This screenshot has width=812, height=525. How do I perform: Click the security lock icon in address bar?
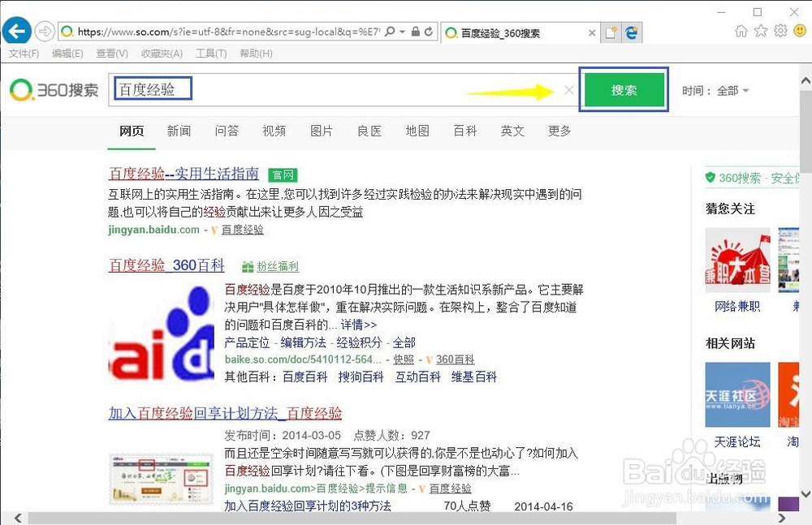pyautogui.click(x=415, y=32)
